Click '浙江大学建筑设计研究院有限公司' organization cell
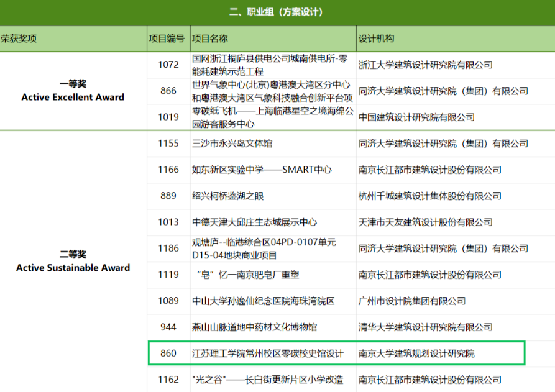This screenshot has width=555, height=392. click(x=426, y=65)
